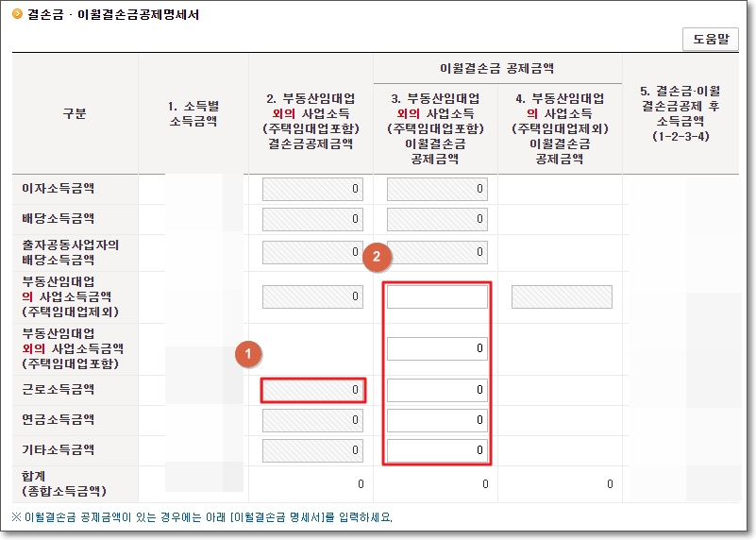
Task: Click the 이자소득금액 row label
Action: 58,188
